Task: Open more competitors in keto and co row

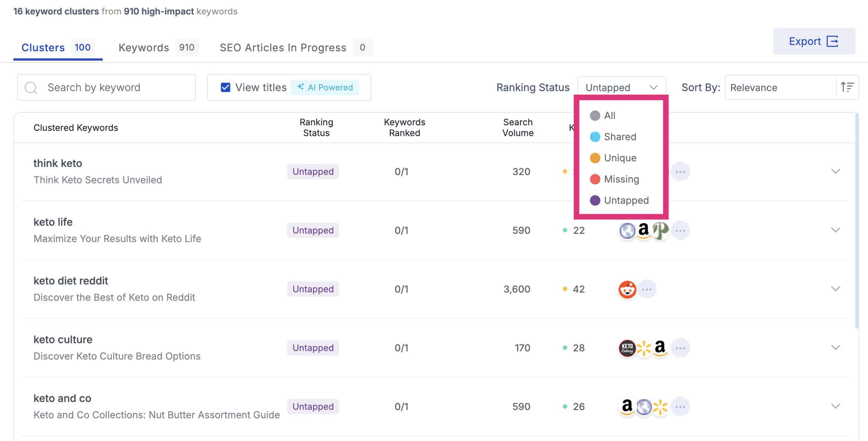Action: pyautogui.click(x=680, y=407)
